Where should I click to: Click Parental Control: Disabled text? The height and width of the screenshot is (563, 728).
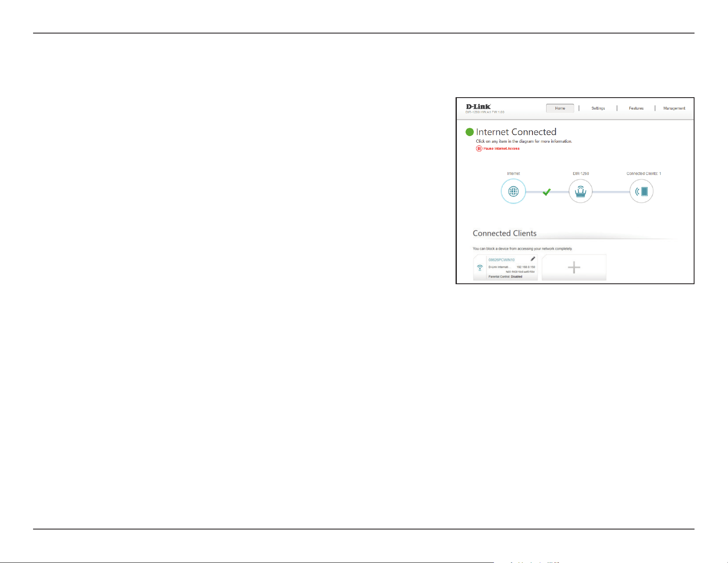(505, 276)
